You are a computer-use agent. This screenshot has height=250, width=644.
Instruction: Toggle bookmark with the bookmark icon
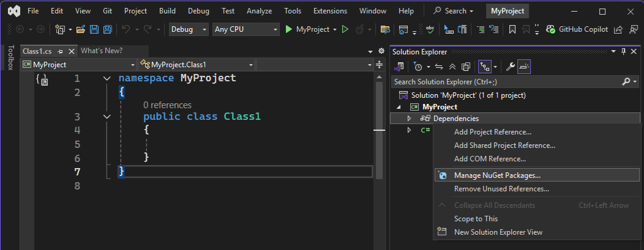512,29
